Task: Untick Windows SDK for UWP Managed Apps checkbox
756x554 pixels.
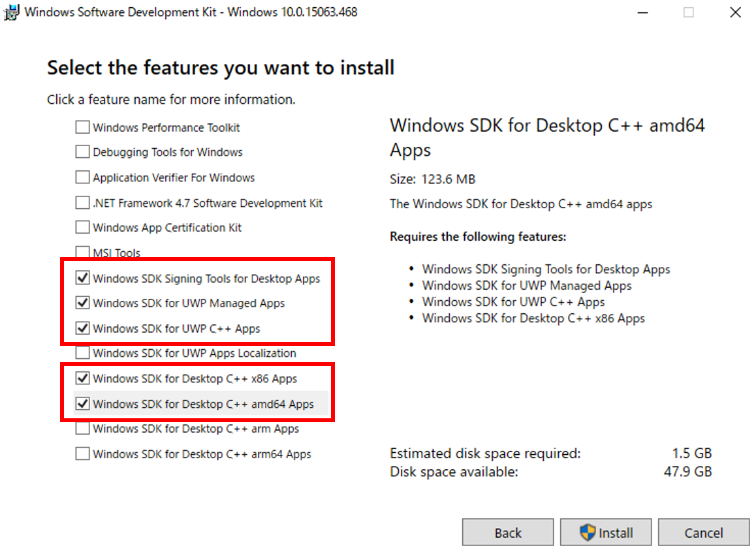Action: pos(82,303)
